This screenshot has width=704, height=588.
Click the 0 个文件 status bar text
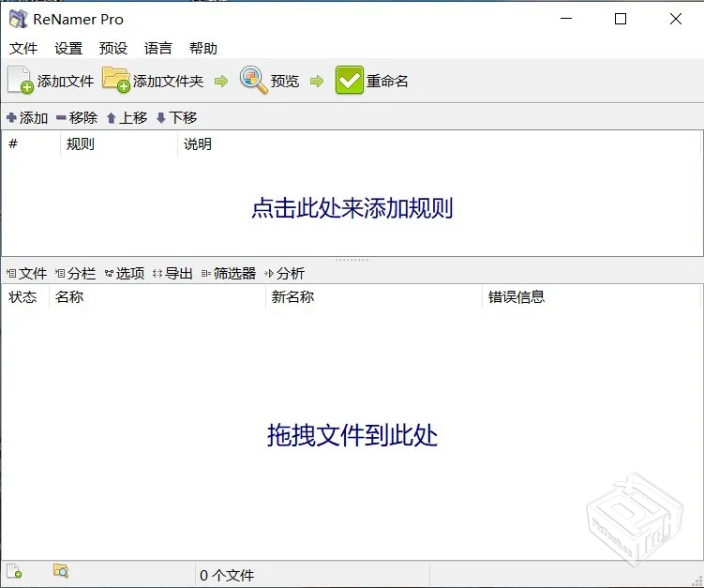pyautogui.click(x=227, y=575)
